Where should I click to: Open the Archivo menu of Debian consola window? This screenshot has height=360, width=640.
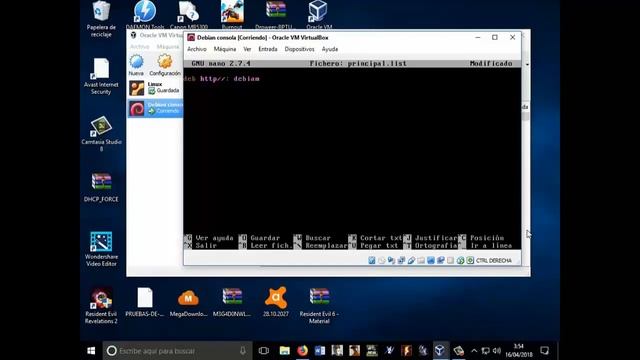(197, 49)
